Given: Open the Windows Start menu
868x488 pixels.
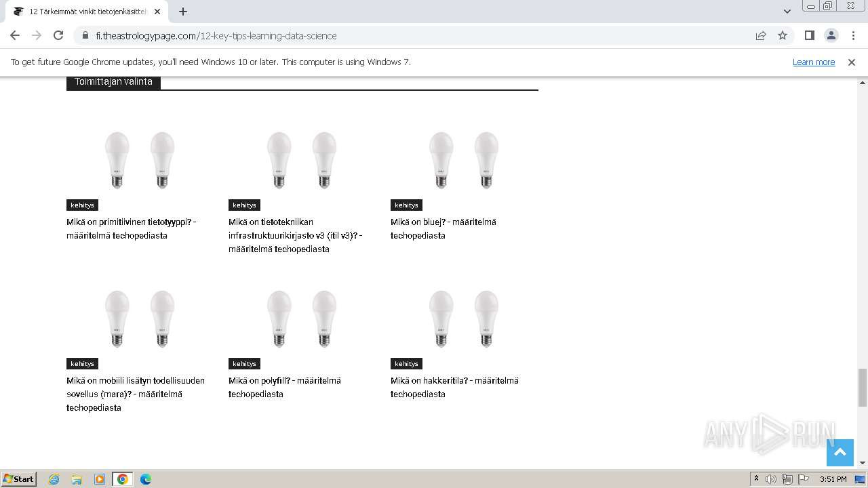Looking at the screenshot, I should tap(19, 479).
